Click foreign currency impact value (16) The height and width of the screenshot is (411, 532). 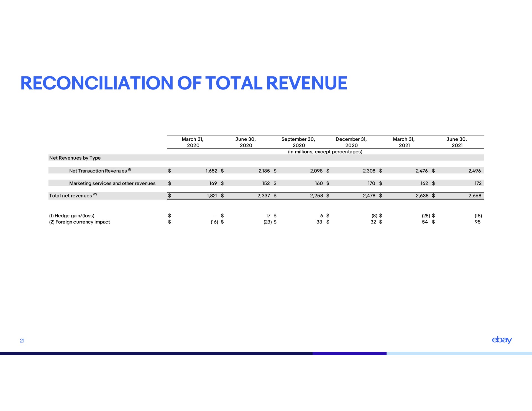tap(214, 222)
